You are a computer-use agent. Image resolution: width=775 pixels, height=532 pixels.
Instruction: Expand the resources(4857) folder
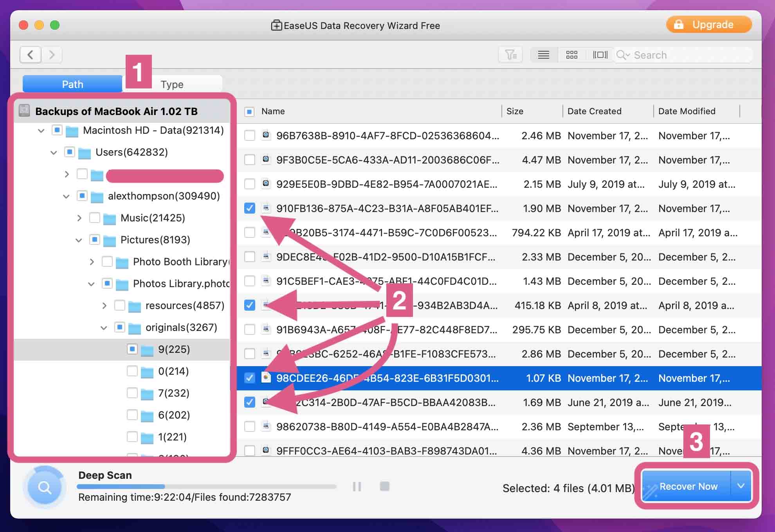click(104, 306)
